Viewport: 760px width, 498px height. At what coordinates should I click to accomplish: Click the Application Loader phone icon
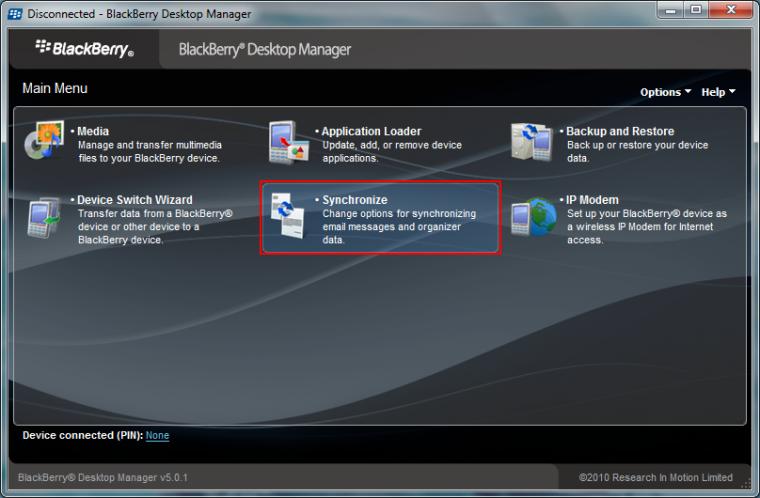point(289,142)
